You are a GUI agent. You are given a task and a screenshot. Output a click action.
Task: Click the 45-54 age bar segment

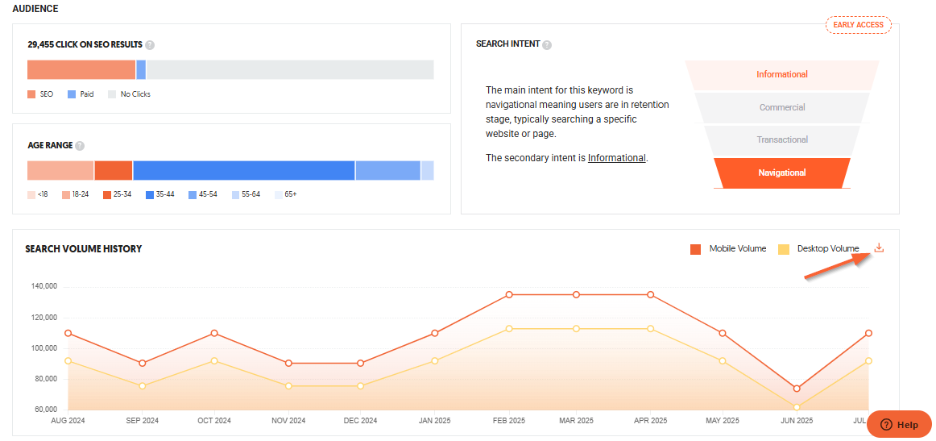(x=388, y=170)
